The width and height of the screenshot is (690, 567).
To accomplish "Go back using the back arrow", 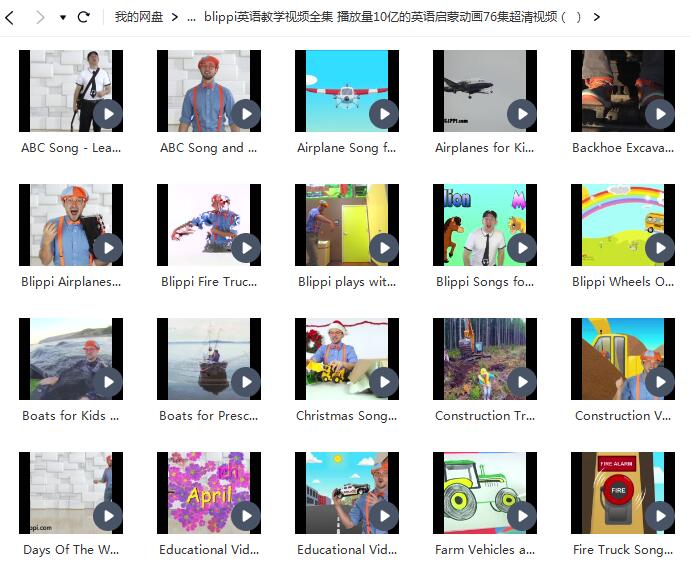I will tap(10, 17).
